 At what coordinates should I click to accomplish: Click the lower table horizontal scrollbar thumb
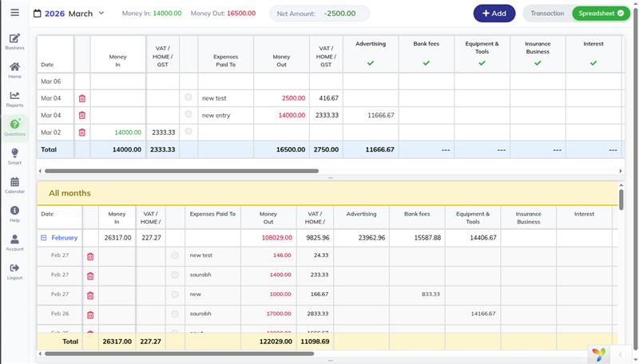(179, 354)
